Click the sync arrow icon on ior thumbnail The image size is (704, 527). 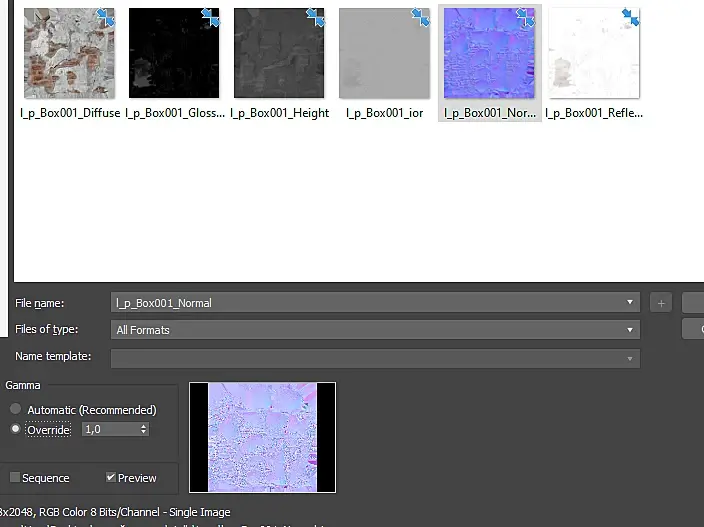[421, 18]
